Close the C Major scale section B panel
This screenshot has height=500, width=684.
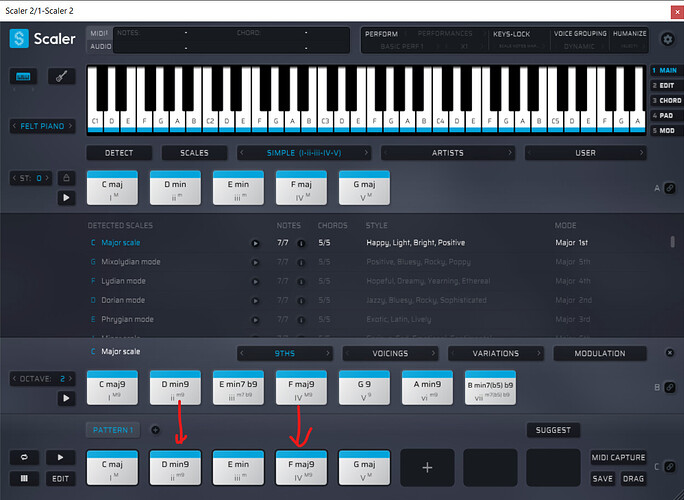pos(670,353)
